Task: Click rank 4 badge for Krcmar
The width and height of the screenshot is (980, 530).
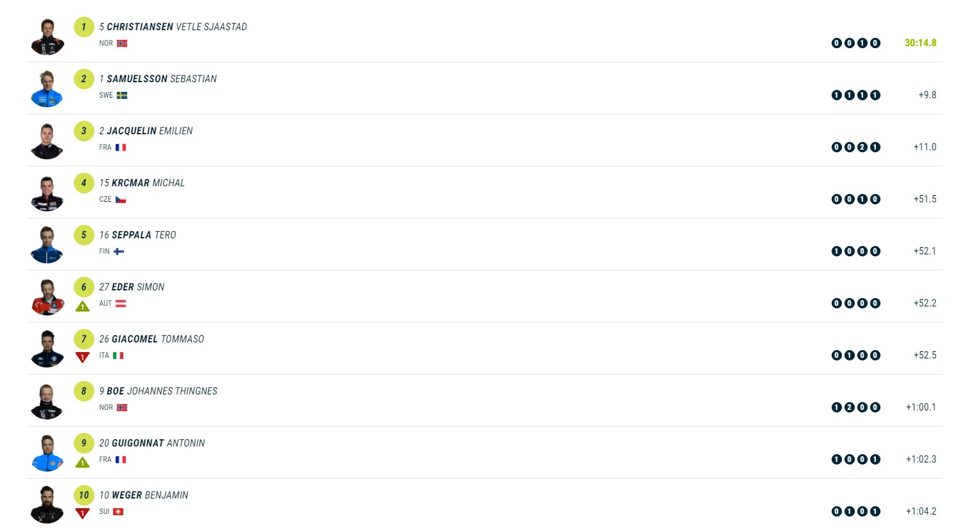Action: [83, 183]
